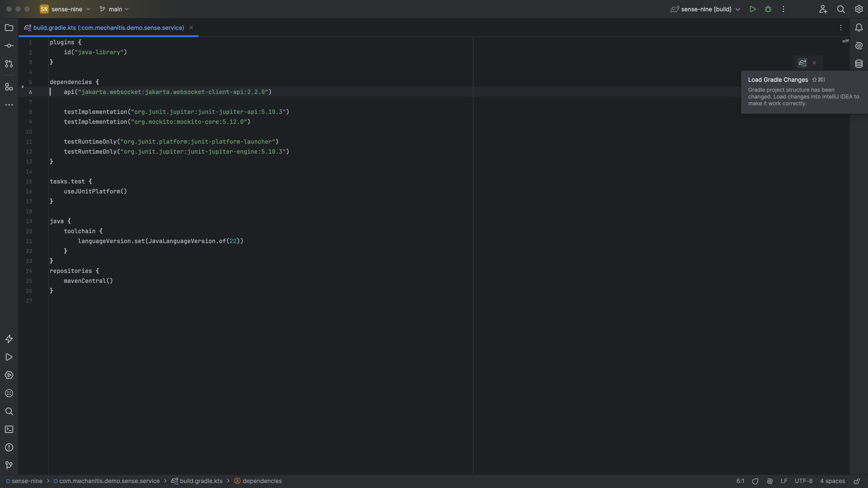Viewport: 868px width, 488px height.
Task: Open the Git tool window
Action: 9,465
